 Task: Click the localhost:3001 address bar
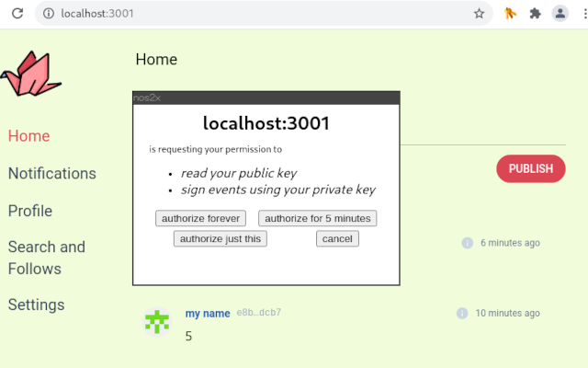coord(257,14)
